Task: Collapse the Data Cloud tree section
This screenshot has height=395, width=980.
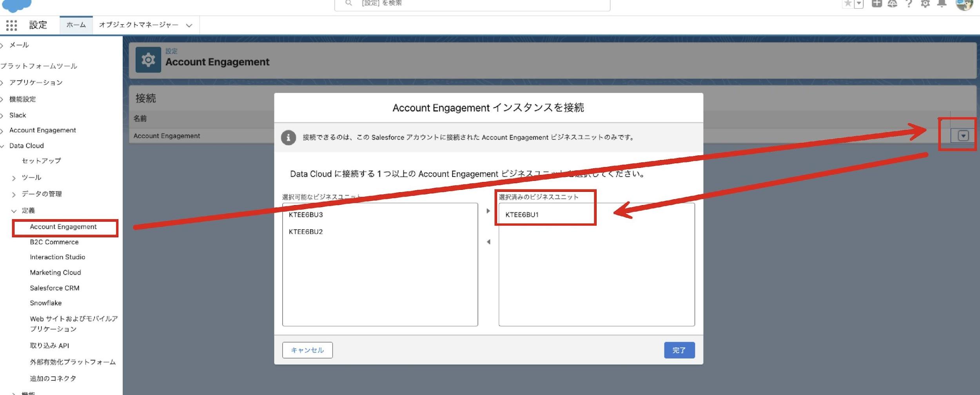Action: tap(2, 146)
